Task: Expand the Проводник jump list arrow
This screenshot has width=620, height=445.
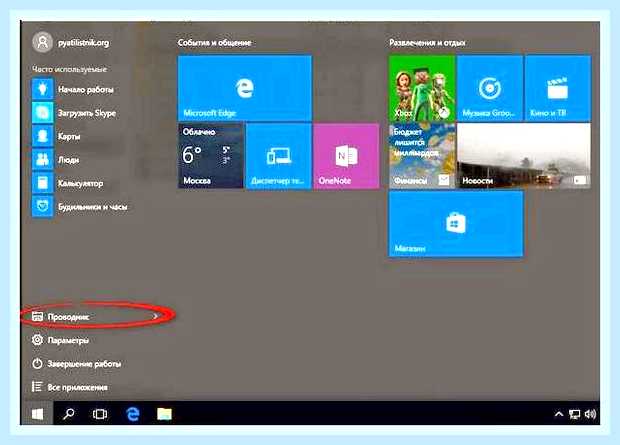Action: point(155,316)
